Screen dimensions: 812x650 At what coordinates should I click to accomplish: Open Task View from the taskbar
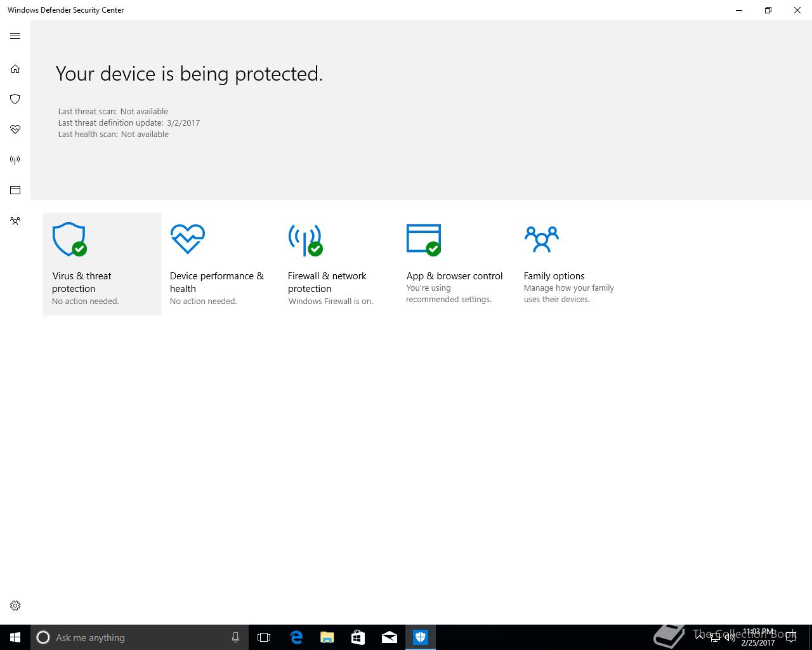(264, 637)
